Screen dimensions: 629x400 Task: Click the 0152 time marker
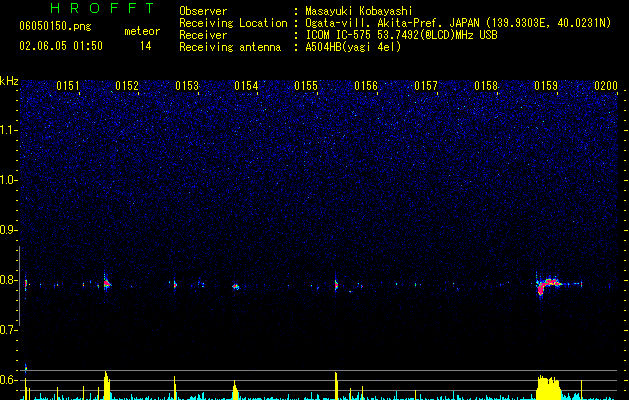click(127, 86)
